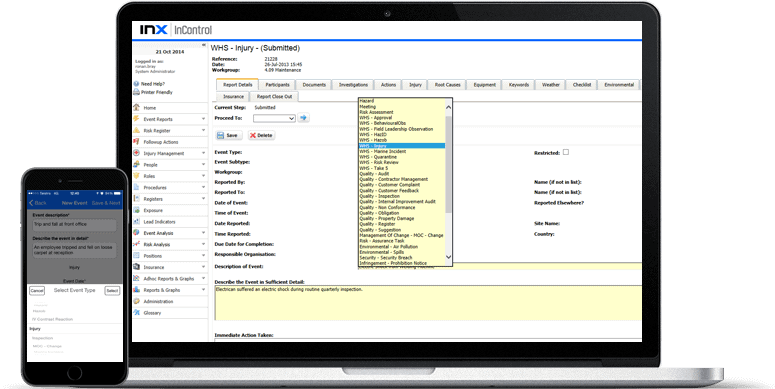Click the Risk Analysis line graph icon
Viewport: 775px width, 389px height.
tap(137, 244)
